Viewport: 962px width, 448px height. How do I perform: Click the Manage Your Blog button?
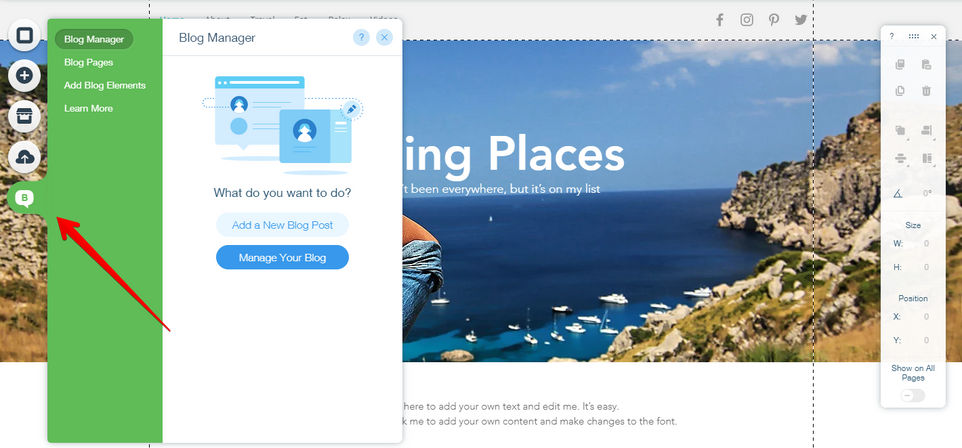tap(282, 257)
